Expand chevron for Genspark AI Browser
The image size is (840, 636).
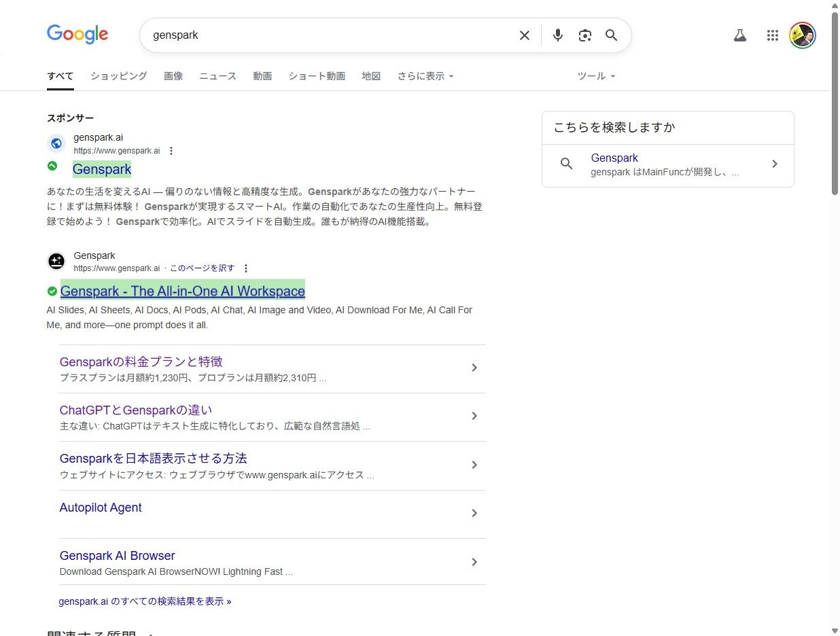(474, 562)
